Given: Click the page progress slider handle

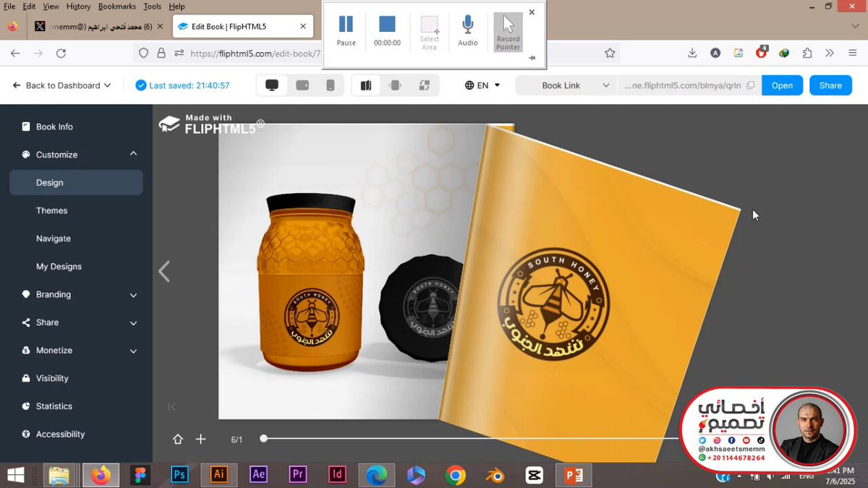Looking at the screenshot, I should click(x=264, y=438).
